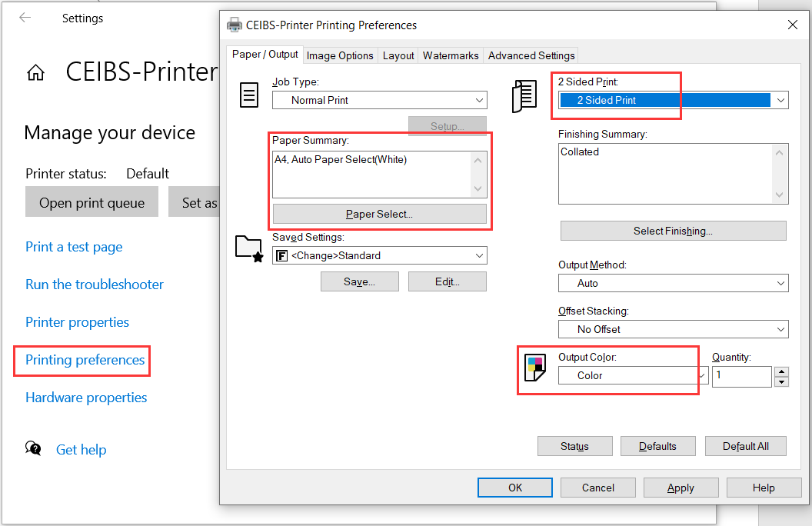
Task: Open the 2 Sided Print dropdown
Action: 780,100
